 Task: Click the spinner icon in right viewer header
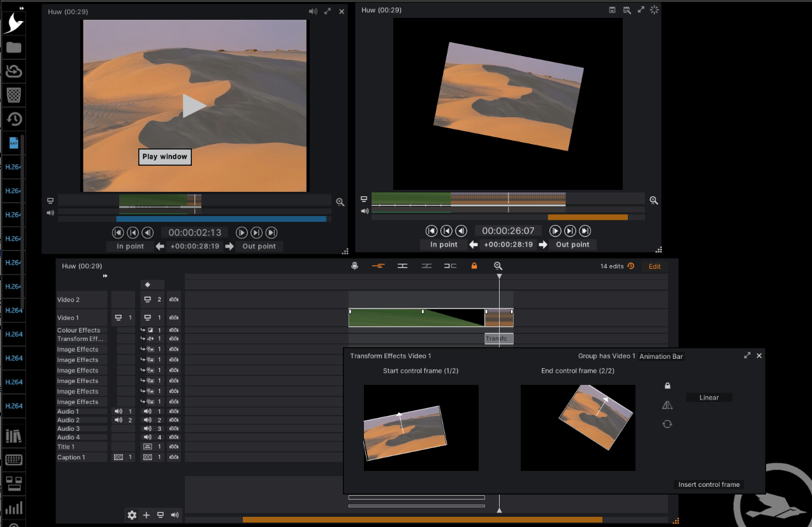pyautogui.click(x=654, y=10)
